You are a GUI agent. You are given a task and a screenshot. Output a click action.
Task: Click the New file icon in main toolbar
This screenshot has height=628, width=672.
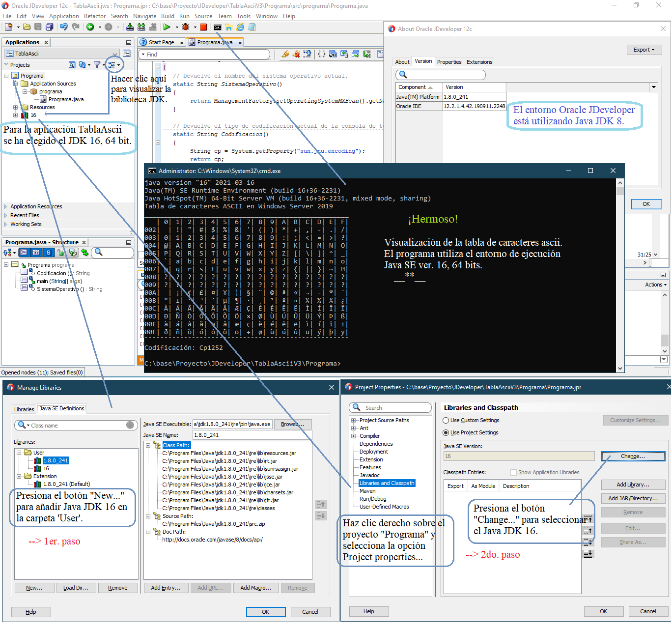[8, 27]
